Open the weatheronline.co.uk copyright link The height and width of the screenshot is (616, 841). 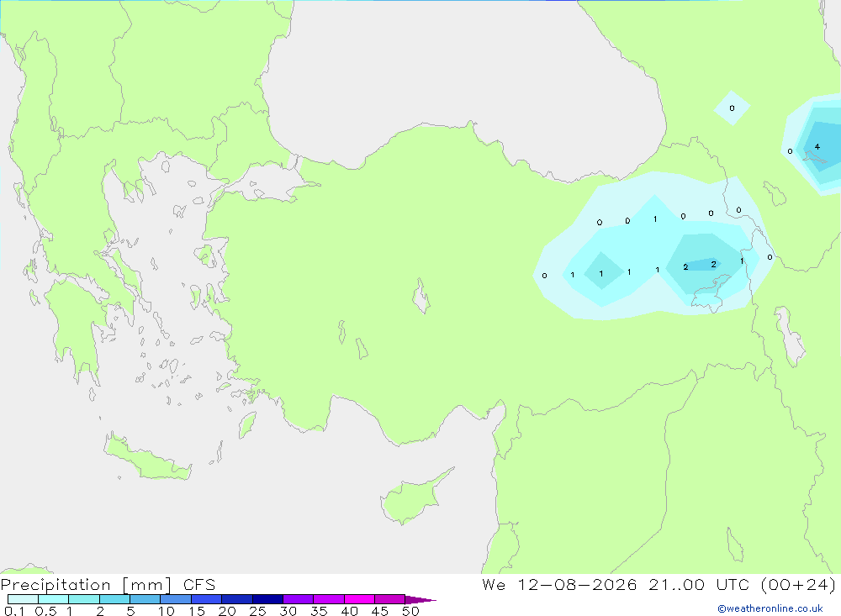770,608
